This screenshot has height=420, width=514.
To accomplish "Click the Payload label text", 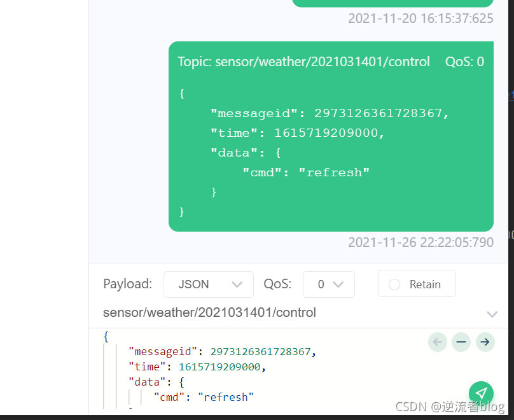I will tap(127, 284).
